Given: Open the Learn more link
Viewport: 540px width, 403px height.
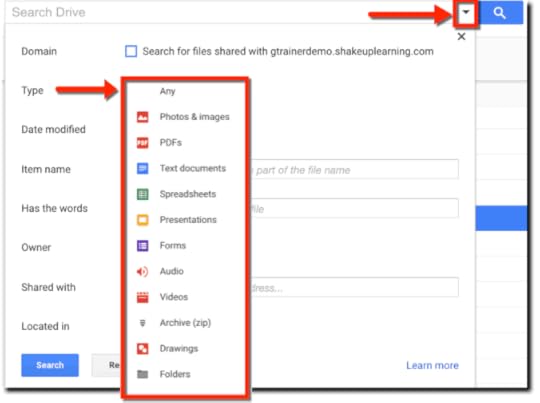Looking at the screenshot, I should pyautogui.click(x=432, y=365).
